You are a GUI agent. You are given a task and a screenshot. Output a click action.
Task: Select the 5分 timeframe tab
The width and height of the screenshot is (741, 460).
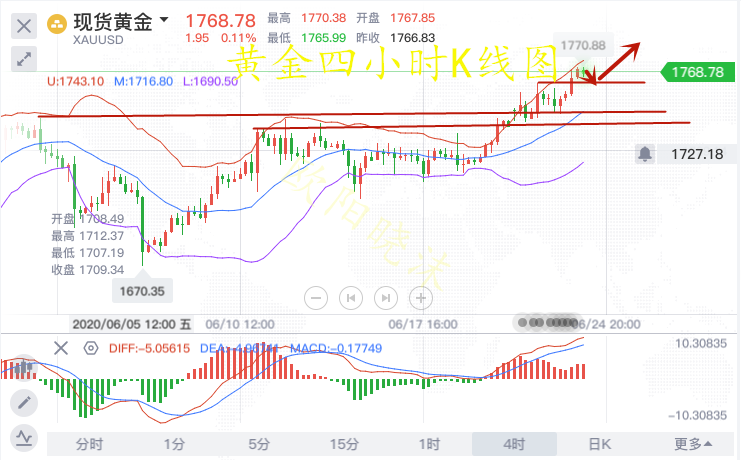pyautogui.click(x=259, y=444)
